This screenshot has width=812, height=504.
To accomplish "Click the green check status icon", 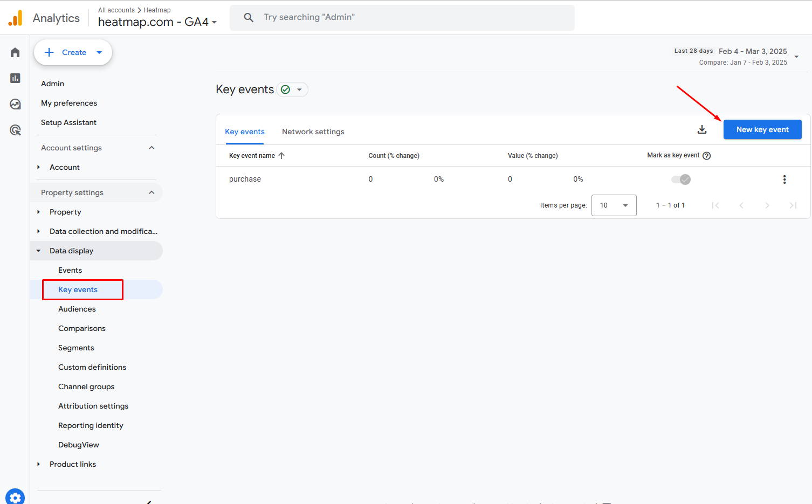I will (x=286, y=89).
